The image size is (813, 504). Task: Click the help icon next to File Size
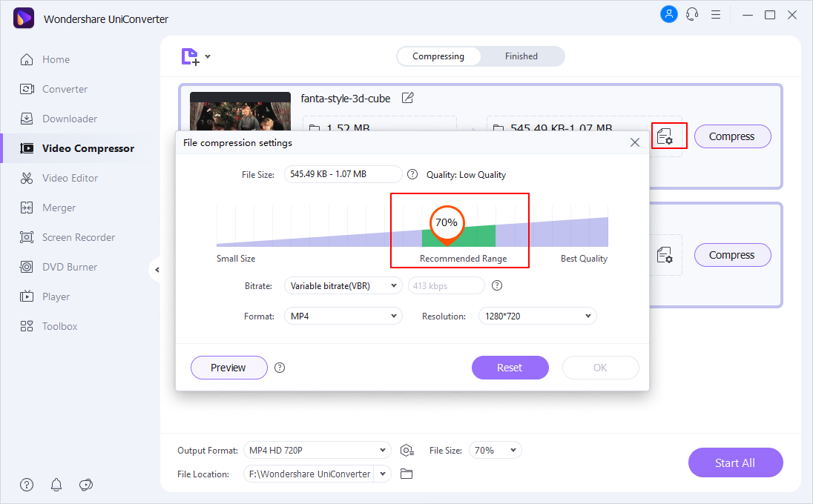tap(412, 175)
